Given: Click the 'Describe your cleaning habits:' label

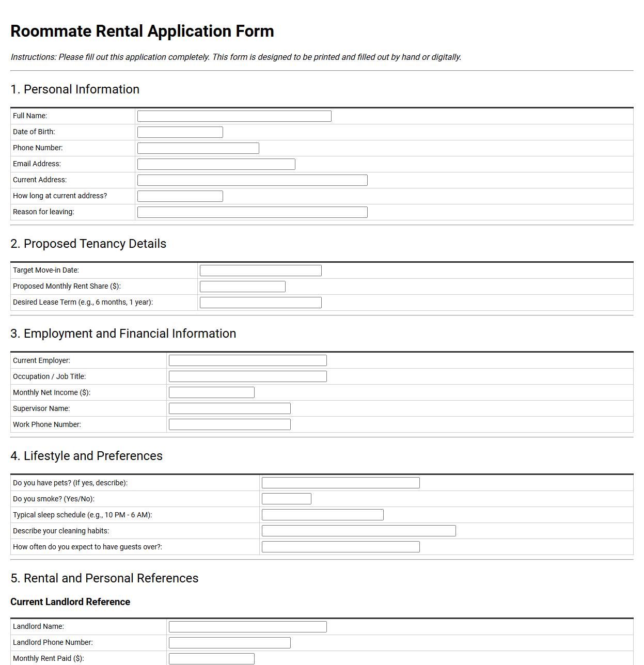Looking at the screenshot, I should [61, 531].
